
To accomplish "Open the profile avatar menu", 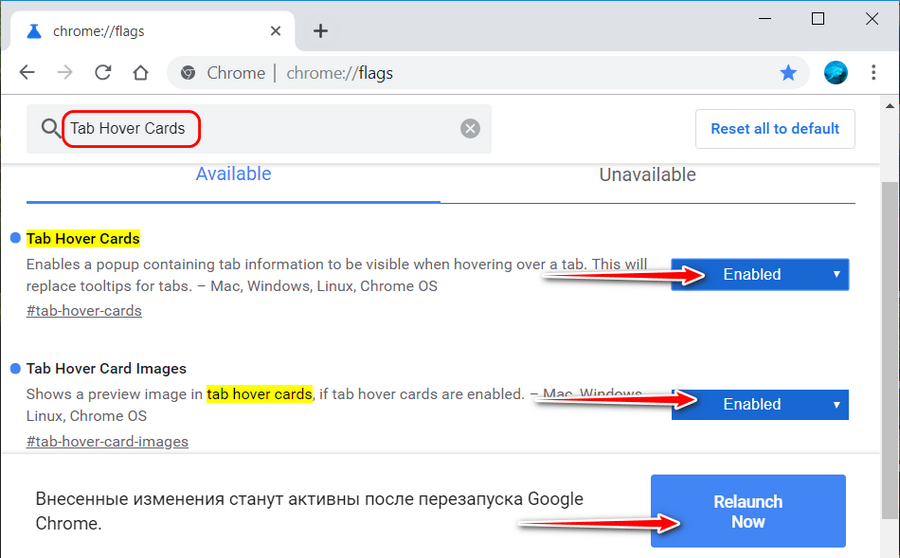I will point(836,73).
